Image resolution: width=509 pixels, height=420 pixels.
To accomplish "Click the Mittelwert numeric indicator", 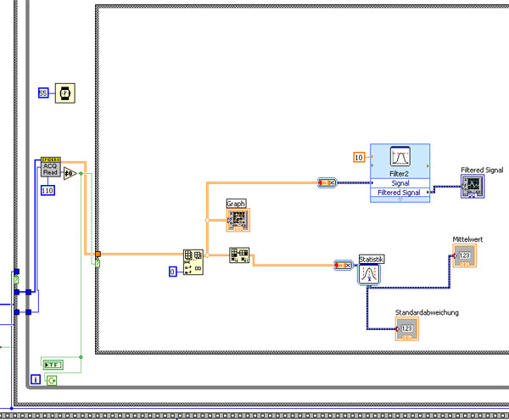I will (465, 255).
